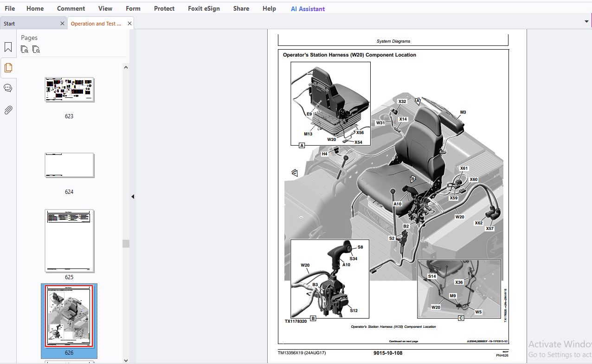Click the thumbnail scrollbar down arrow
592x364 pixels.
pos(126,360)
